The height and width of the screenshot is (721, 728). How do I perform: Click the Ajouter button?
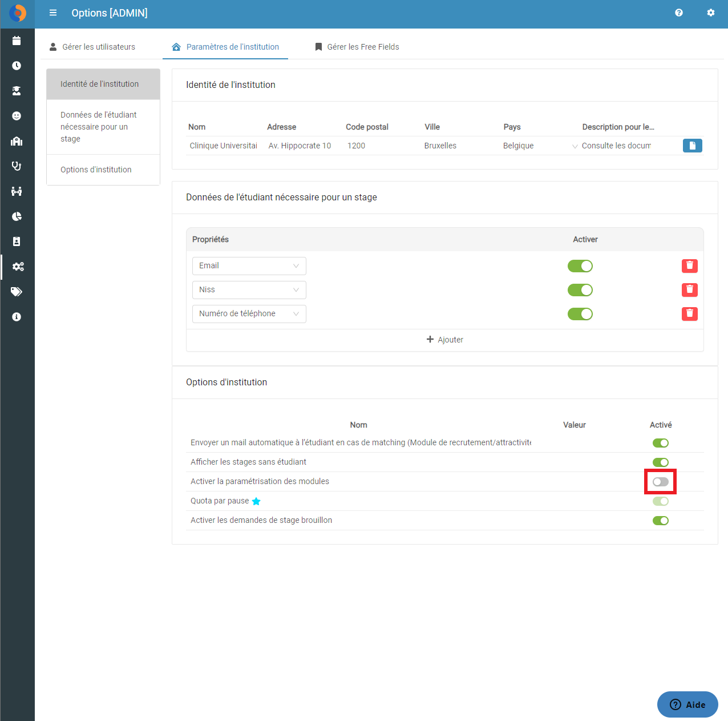pos(445,340)
